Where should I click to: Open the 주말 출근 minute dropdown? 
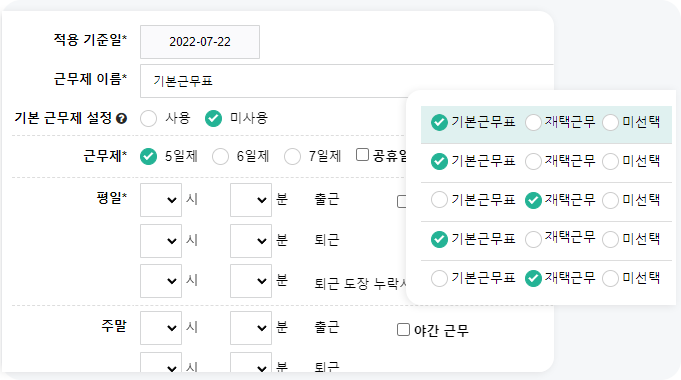pos(251,328)
